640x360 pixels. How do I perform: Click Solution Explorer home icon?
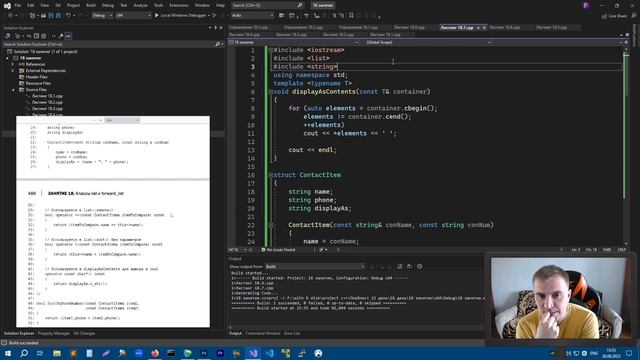8,36
